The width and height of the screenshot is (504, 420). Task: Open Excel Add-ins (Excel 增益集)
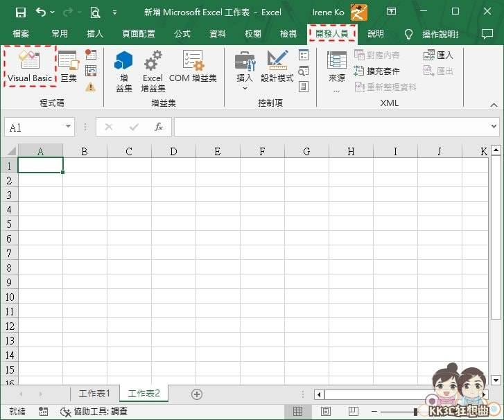[153, 71]
